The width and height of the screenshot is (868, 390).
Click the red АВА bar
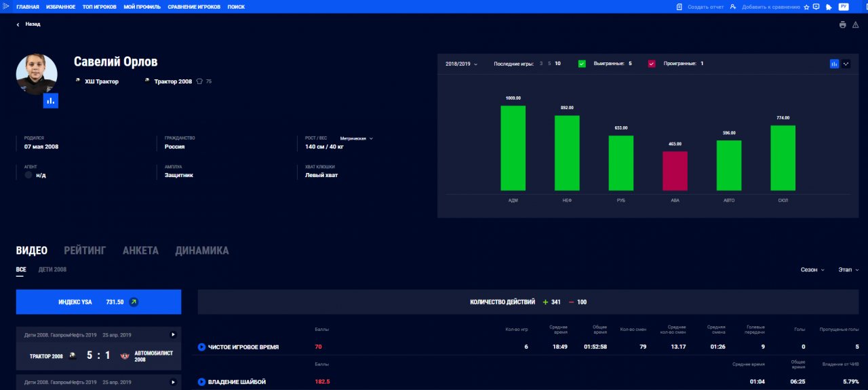[675, 171]
